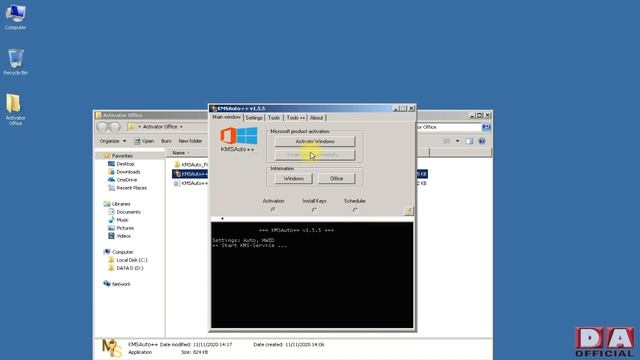The width and height of the screenshot is (640, 360).
Task: Click the MS application icon in details pane
Action: click(x=112, y=348)
